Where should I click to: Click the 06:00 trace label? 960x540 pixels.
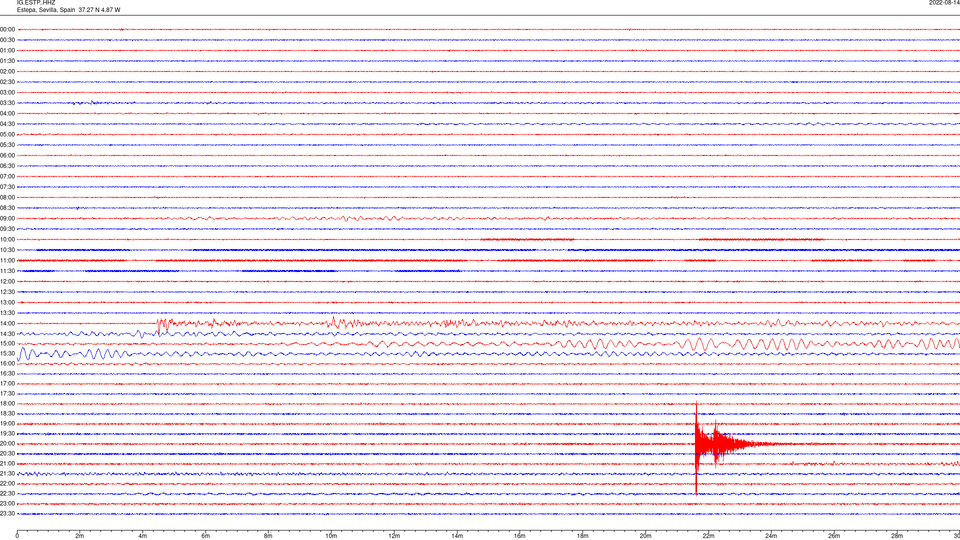point(7,156)
